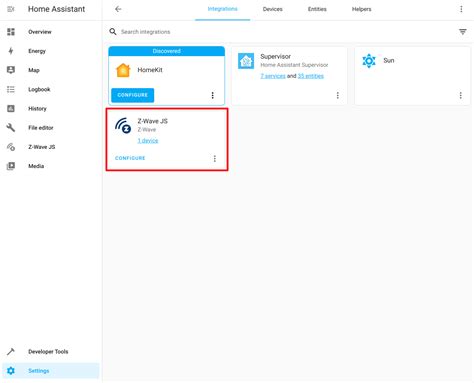
Task: Open the Z-Wave JS 1 device link
Action: point(148,141)
